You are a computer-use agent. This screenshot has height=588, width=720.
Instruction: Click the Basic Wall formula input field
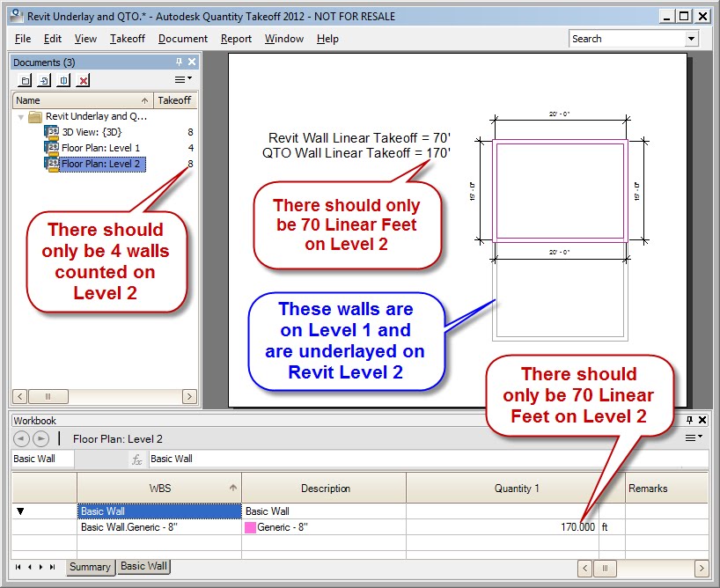point(264,458)
